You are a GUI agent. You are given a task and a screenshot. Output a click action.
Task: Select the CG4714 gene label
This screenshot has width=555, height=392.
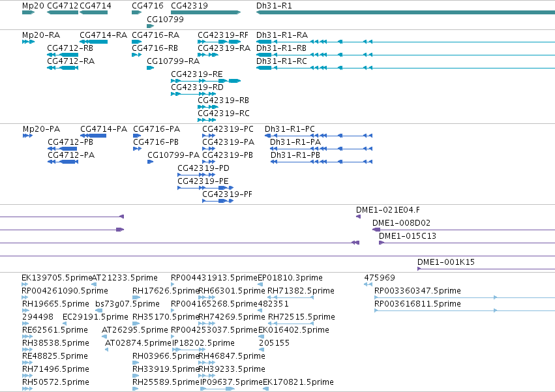[x=95, y=6]
